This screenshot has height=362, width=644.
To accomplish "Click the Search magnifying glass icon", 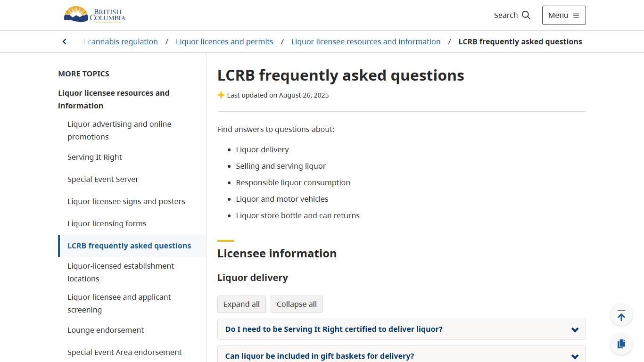I will 526,15.
